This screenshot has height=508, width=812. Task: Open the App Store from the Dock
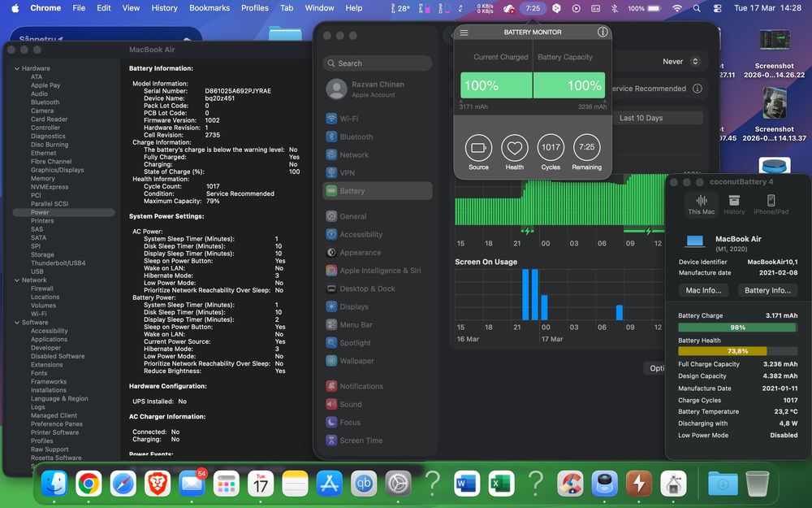[330, 484]
